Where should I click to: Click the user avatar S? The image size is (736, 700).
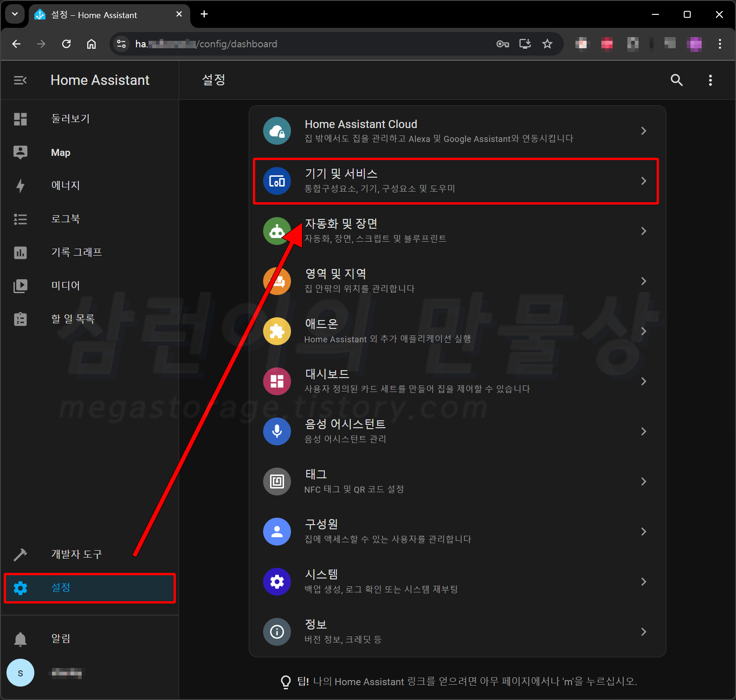point(20,673)
